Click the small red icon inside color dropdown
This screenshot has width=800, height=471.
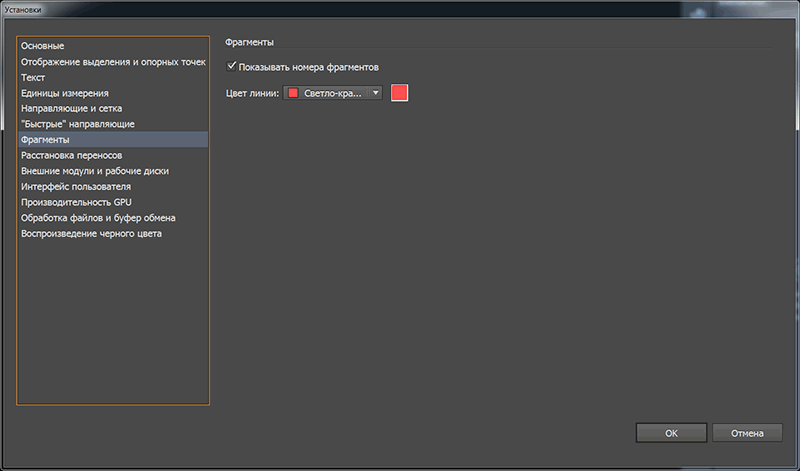[293, 93]
